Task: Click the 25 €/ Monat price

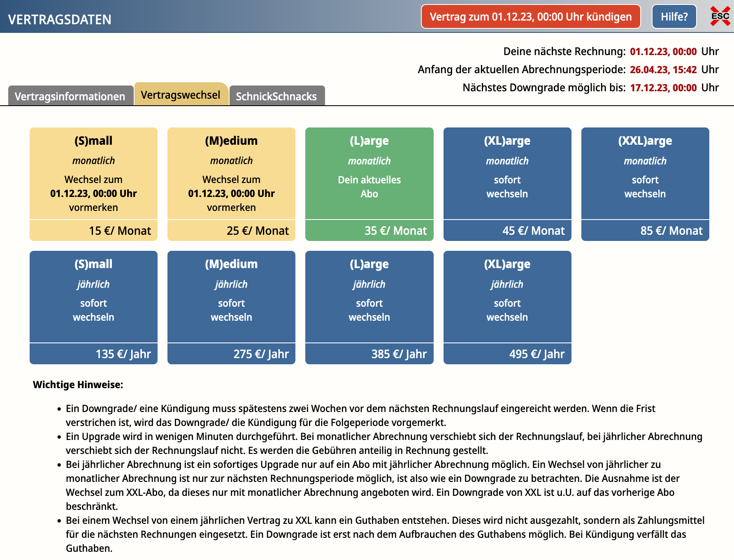Action: (258, 231)
